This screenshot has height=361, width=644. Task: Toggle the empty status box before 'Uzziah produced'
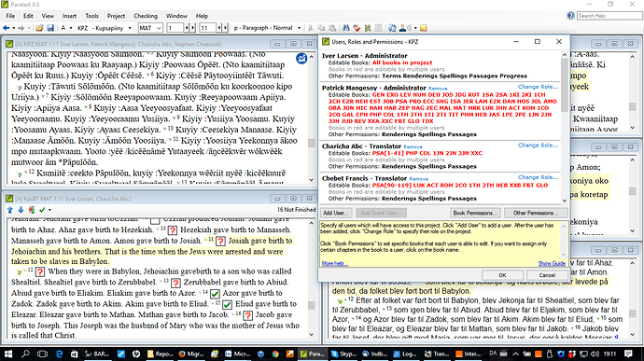click(x=155, y=220)
